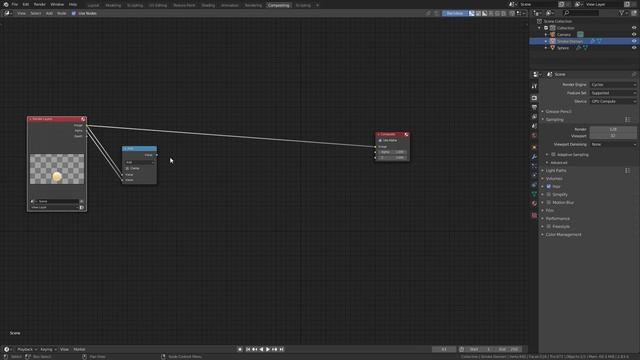This screenshot has height=360, width=640.
Task: Toggle Use Alpha checkbox in Composite node
Action: point(380,140)
